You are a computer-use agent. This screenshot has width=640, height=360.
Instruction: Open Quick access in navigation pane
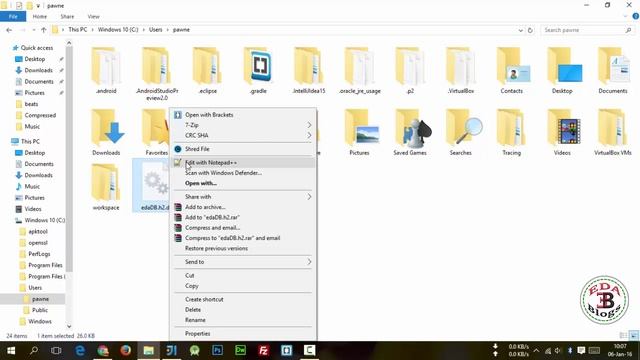click(36, 48)
